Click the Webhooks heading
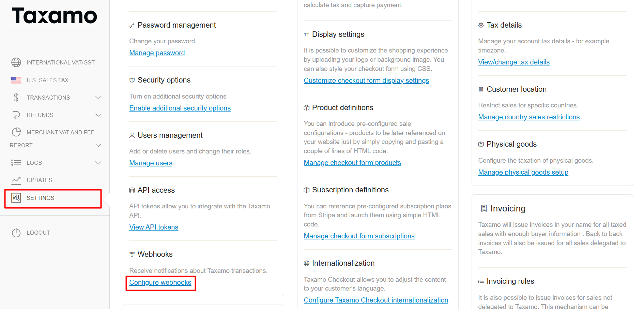This screenshot has height=309, width=644. click(x=155, y=254)
